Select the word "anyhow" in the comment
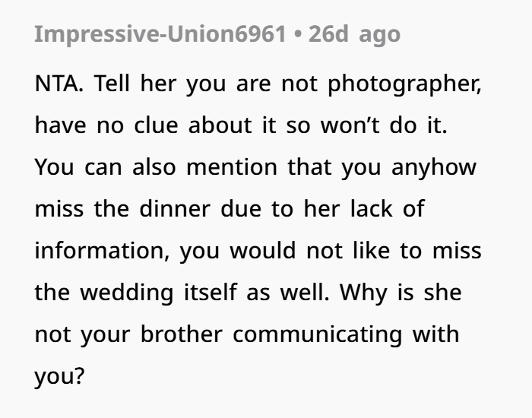The image size is (532, 418). tap(434, 166)
